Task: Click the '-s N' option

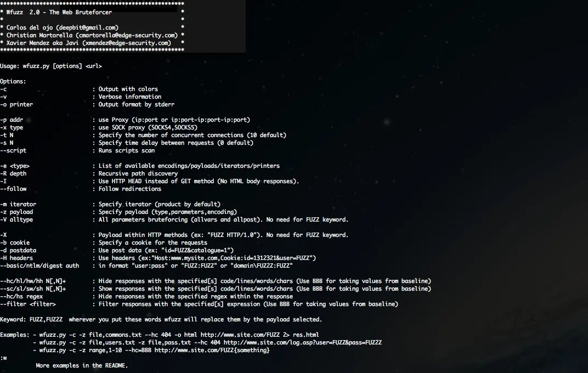Action: [7, 143]
